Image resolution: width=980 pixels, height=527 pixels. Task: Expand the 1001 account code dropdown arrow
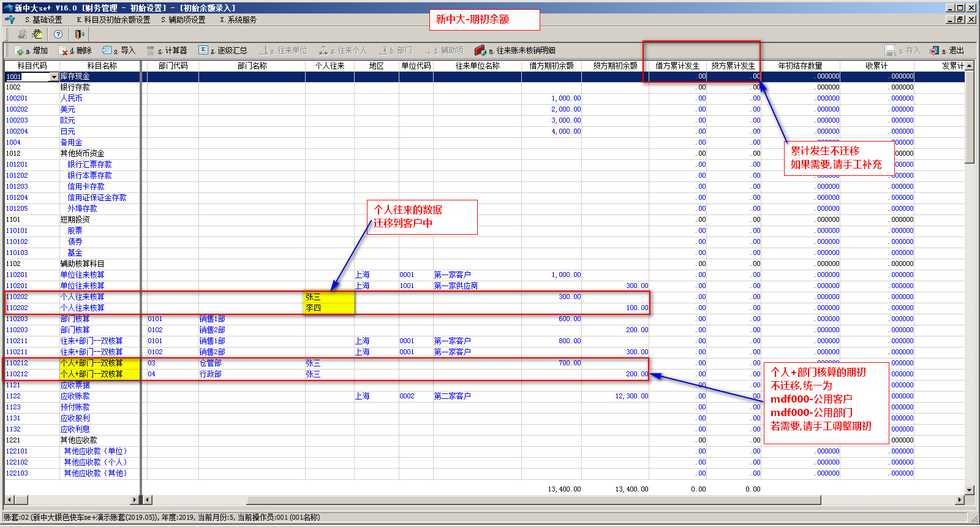click(54, 77)
